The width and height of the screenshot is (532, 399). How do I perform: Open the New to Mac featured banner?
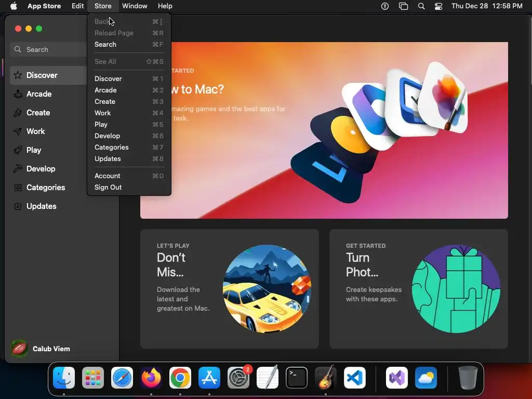point(324,130)
